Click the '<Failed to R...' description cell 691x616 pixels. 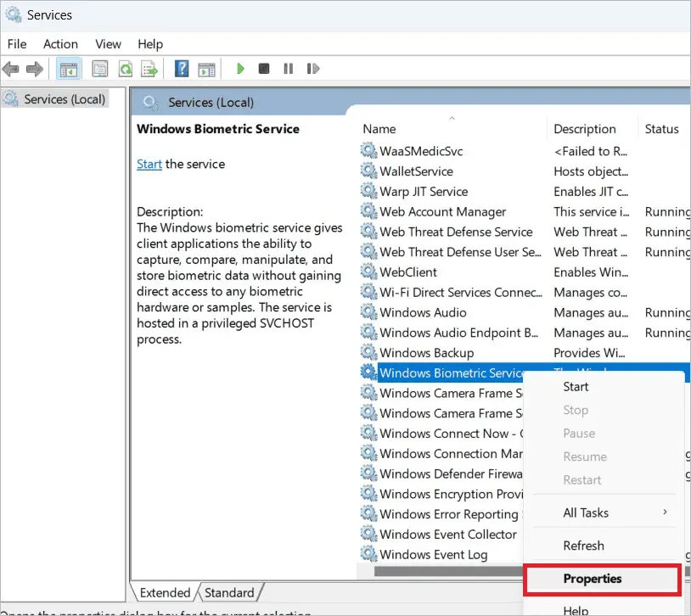point(591,151)
